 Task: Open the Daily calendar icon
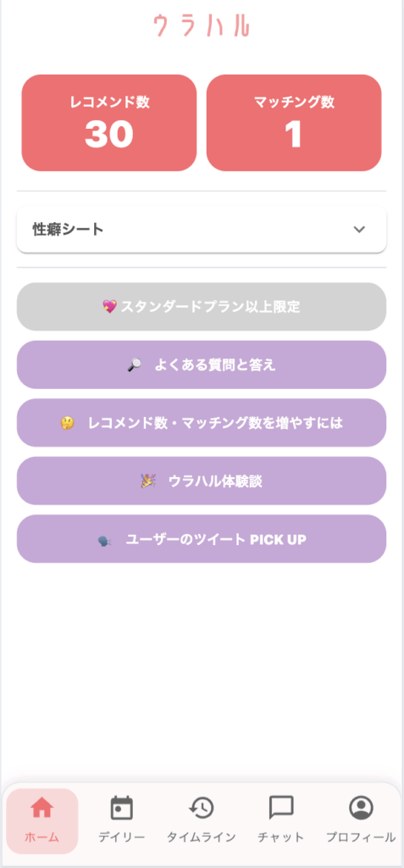(x=122, y=808)
